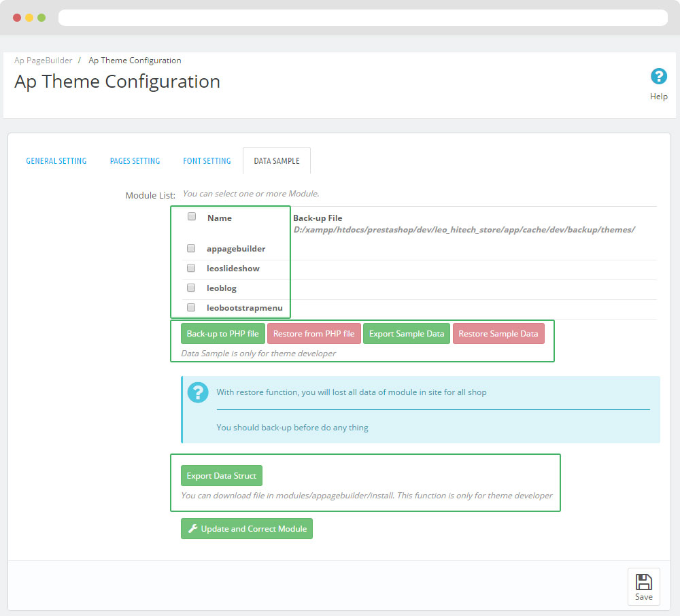680x616 pixels.
Task: Click the Export Data Struct button
Action: pos(222,476)
